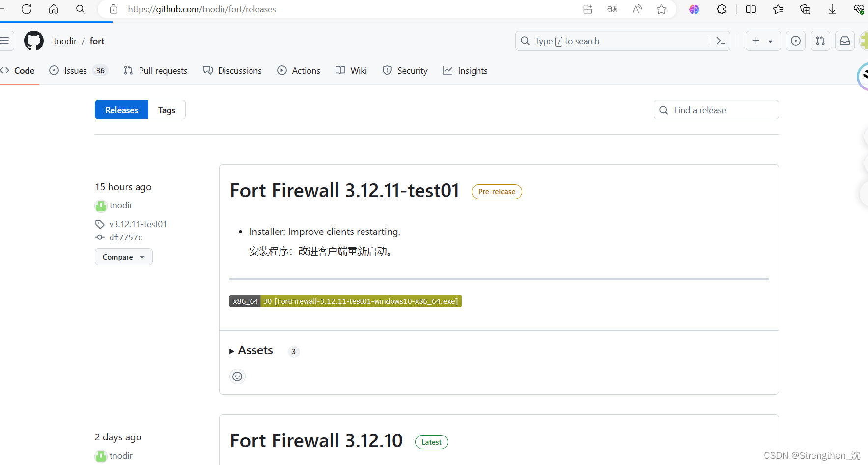
Task: Click the 2 days ago timestamp
Action: [x=118, y=437]
